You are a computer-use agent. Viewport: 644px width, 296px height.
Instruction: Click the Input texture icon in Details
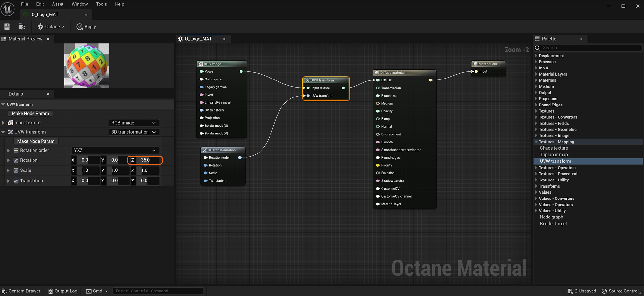coord(11,123)
